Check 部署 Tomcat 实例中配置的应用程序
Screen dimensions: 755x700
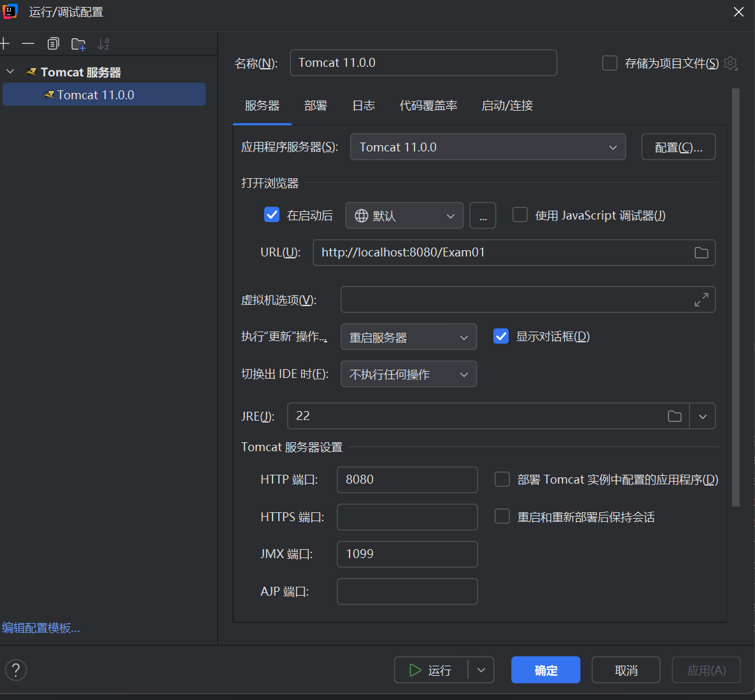[502, 479]
